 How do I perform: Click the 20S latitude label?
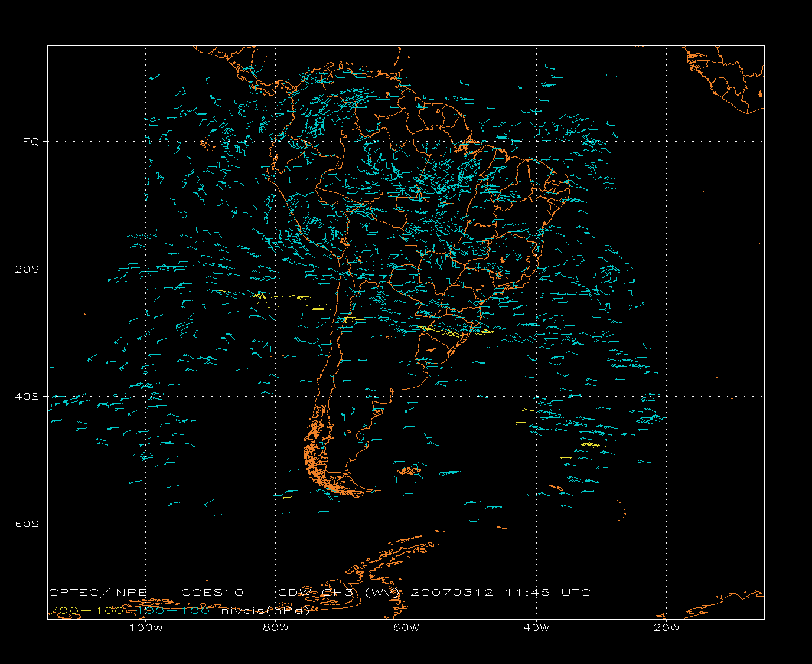pos(27,269)
